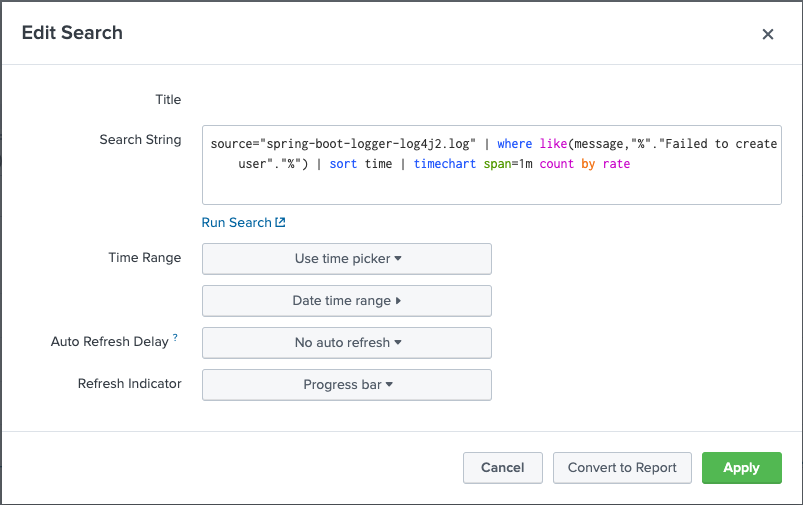
Task: Click the Search String field label
Action: coord(140,140)
